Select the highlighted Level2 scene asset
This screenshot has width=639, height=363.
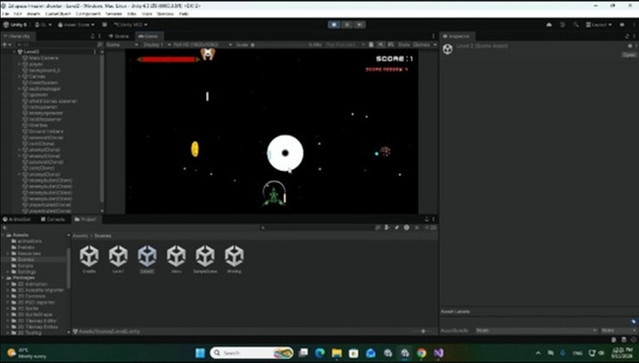coord(147,259)
